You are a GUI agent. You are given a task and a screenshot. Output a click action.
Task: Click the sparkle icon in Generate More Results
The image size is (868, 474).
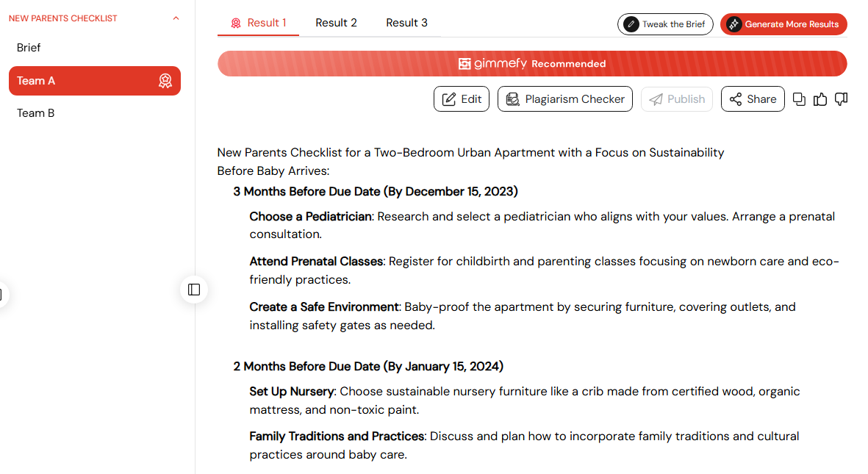(x=734, y=24)
